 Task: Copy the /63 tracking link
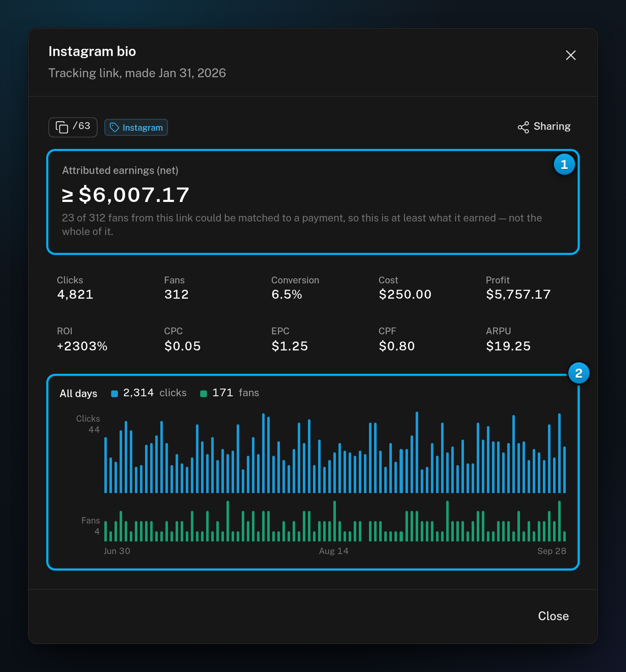click(x=73, y=127)
